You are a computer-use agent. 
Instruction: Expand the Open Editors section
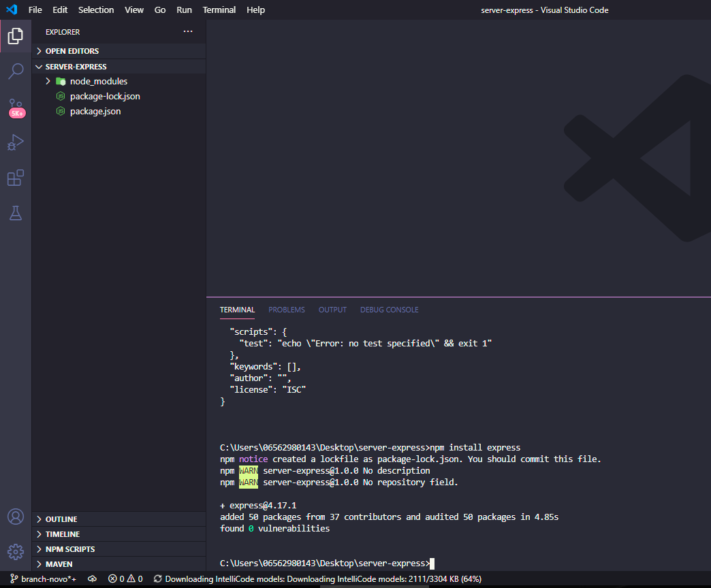(x=72, y=51)
